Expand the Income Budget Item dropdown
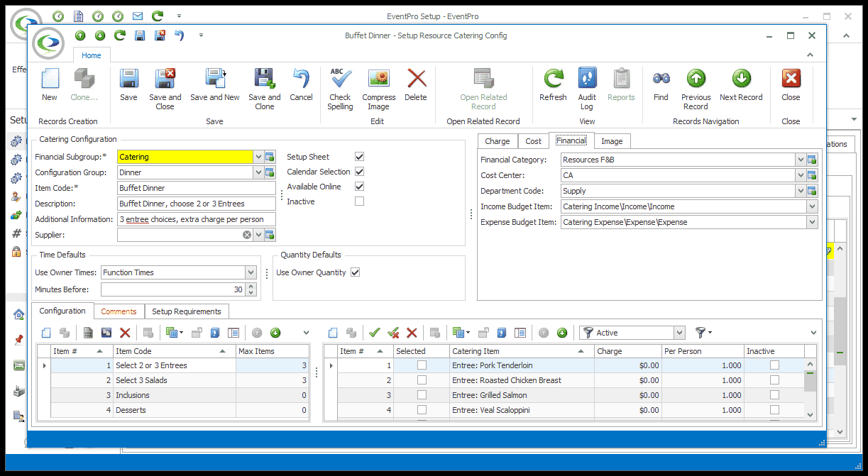The image size is (868, 476). tap(812, 206)
